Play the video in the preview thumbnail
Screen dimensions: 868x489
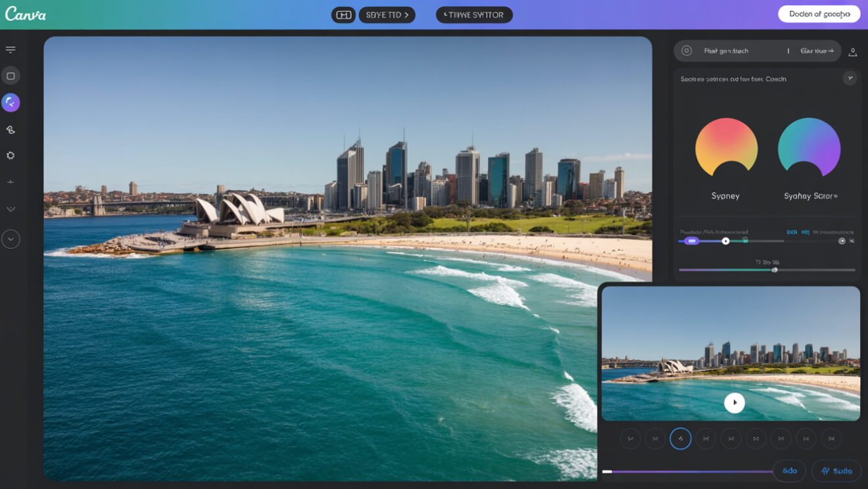[x=735, y=402]
